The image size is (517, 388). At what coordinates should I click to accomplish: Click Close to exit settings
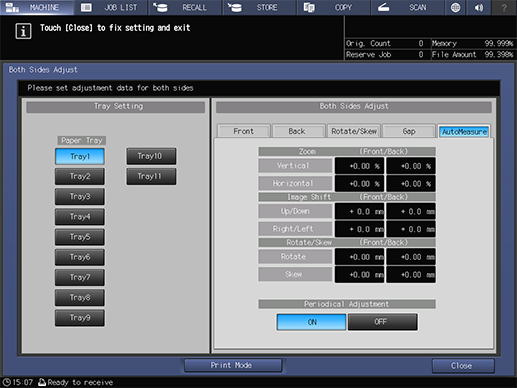coord(463,366)
